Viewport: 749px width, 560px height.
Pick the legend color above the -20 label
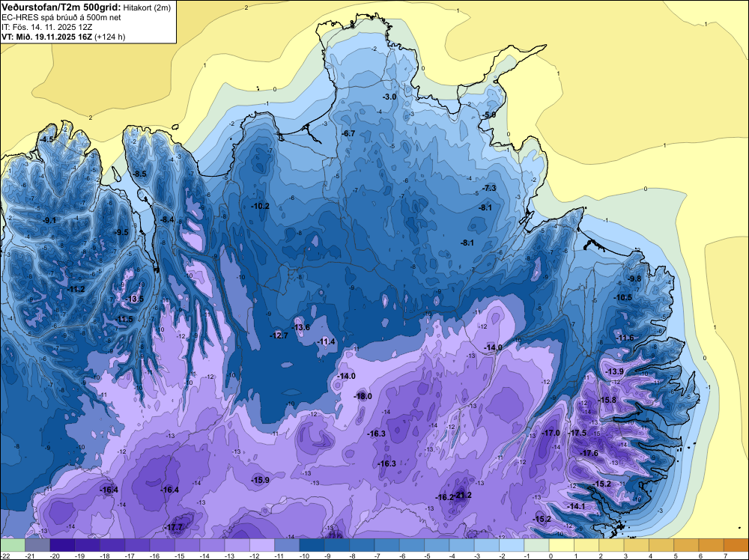[62, 545]
